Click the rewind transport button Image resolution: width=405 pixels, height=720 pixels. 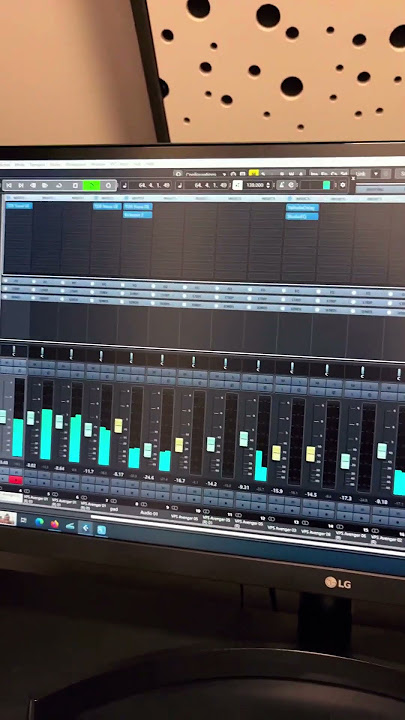point(33,185)
